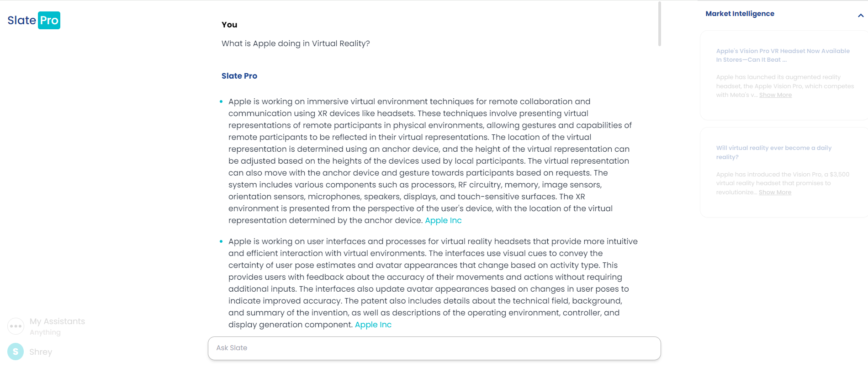The width and height of the screenshot is (868, 368).
Task: Open the Shrey account name
Action: (x=41, y=352)
